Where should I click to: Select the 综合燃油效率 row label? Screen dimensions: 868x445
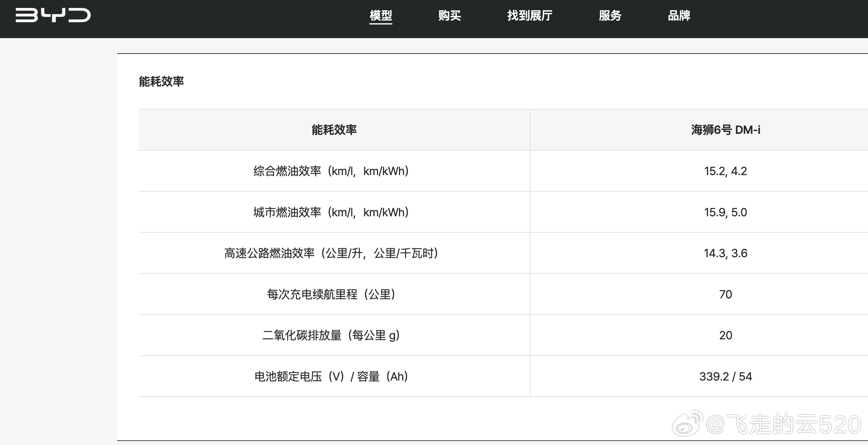point(331,171)
